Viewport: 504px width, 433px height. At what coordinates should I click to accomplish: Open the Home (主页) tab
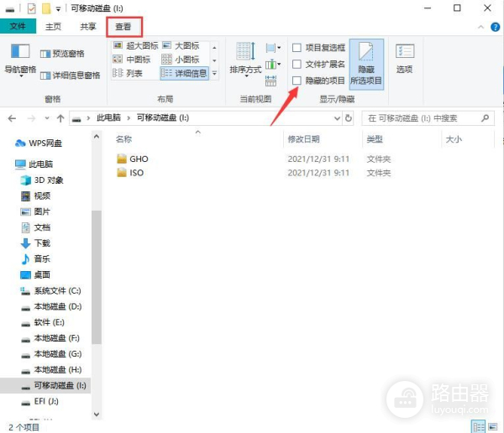[x=54, y=26]
